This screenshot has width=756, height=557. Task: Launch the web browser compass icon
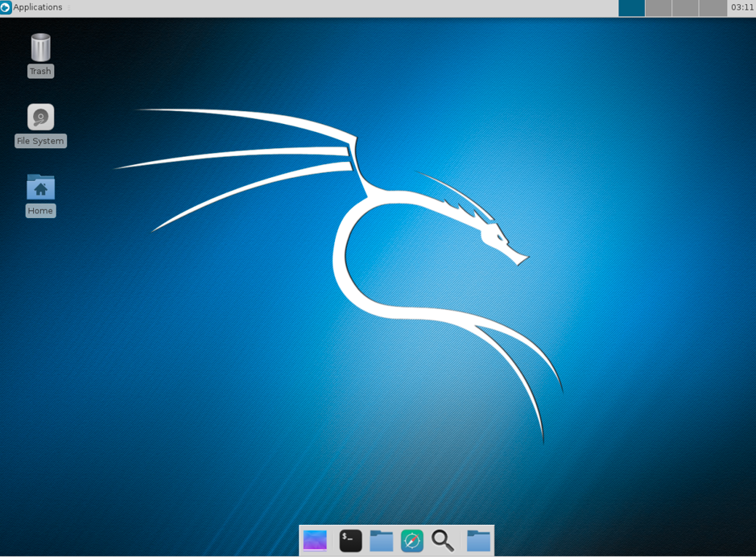pos(412,541)
